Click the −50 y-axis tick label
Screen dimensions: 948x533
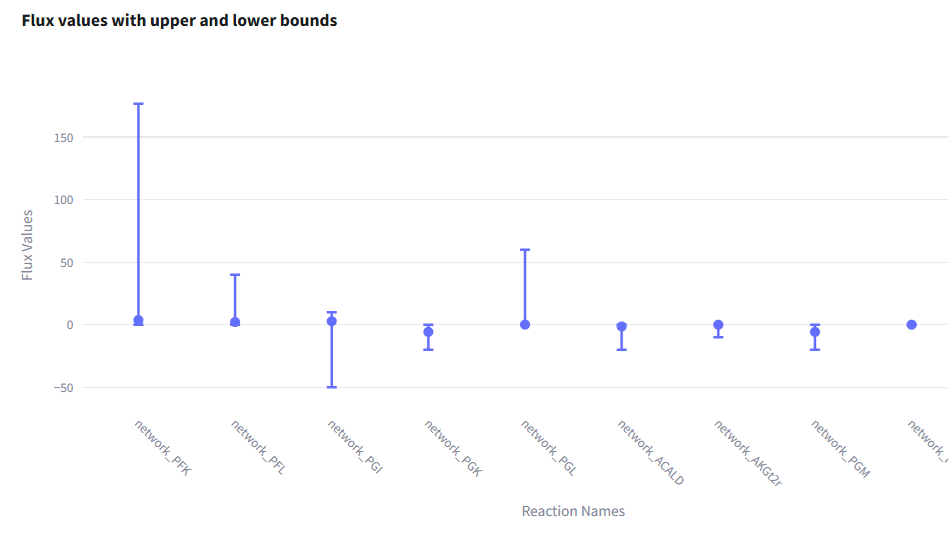pyautogui.click(x=62, y=388)
